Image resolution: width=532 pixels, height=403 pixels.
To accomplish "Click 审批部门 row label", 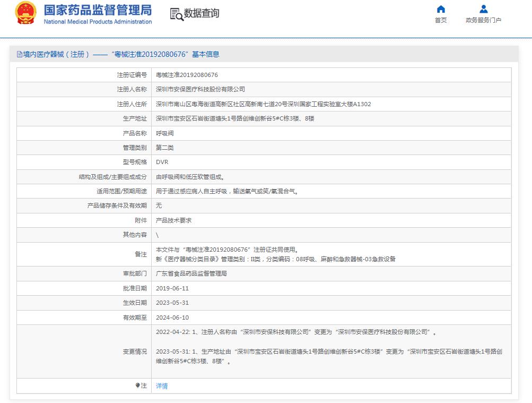I will [135, 273].
